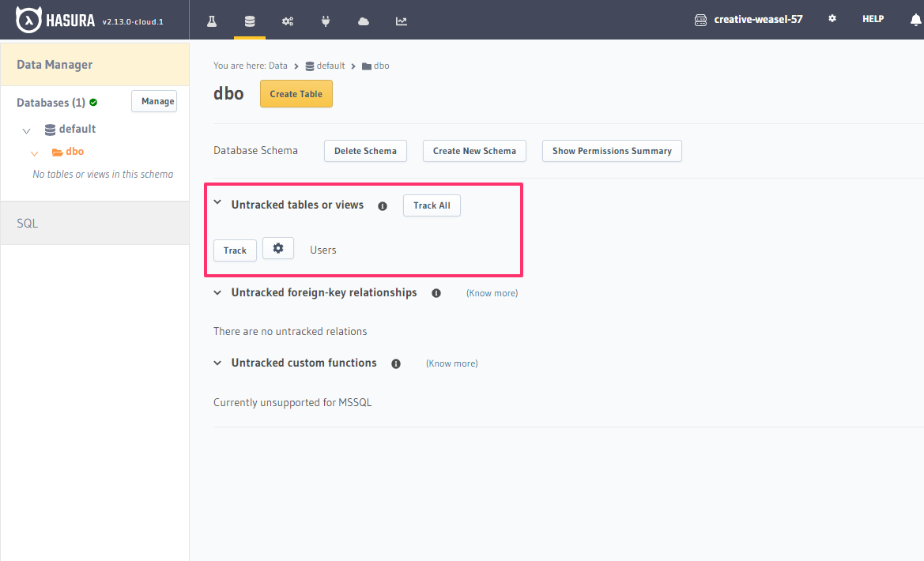Click the Track All button

coord(432,205)
